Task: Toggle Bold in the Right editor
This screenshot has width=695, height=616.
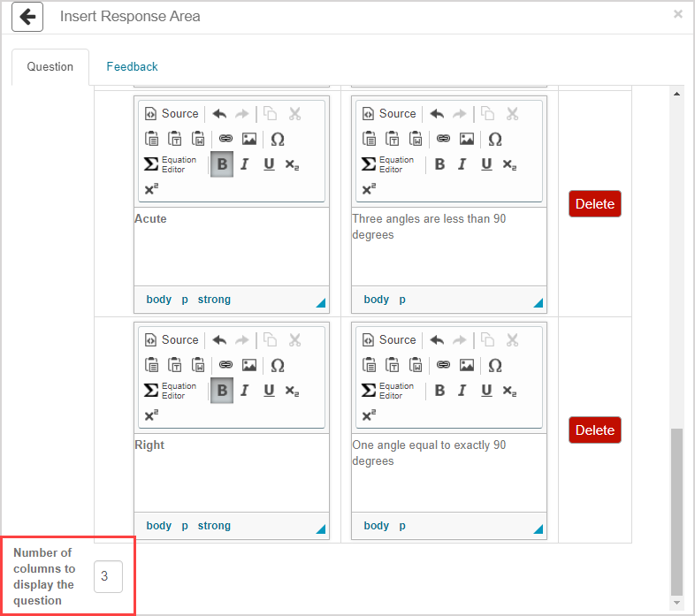Action: click(x=222, y=391)
